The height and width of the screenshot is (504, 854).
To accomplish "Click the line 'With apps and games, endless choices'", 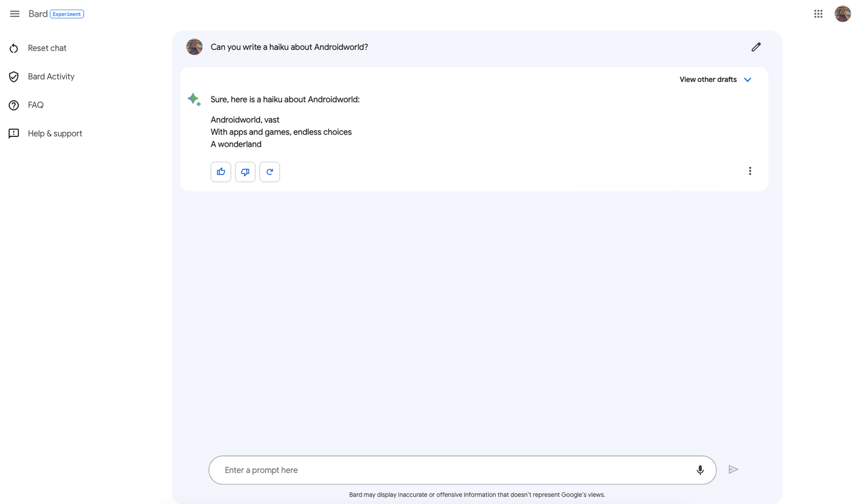I will click(281, 132).
